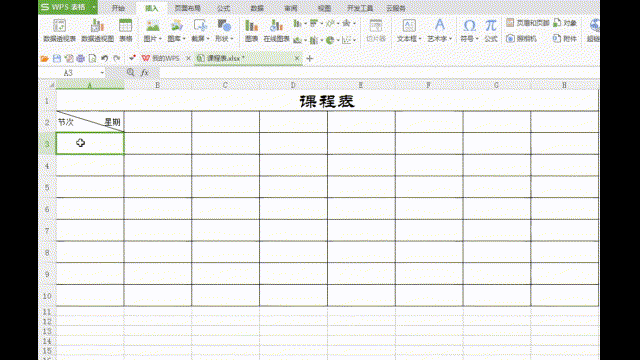Open the Name Box dropdown showing A3
The width and height of the screenshot is (640, 360).
click(102, 73)
